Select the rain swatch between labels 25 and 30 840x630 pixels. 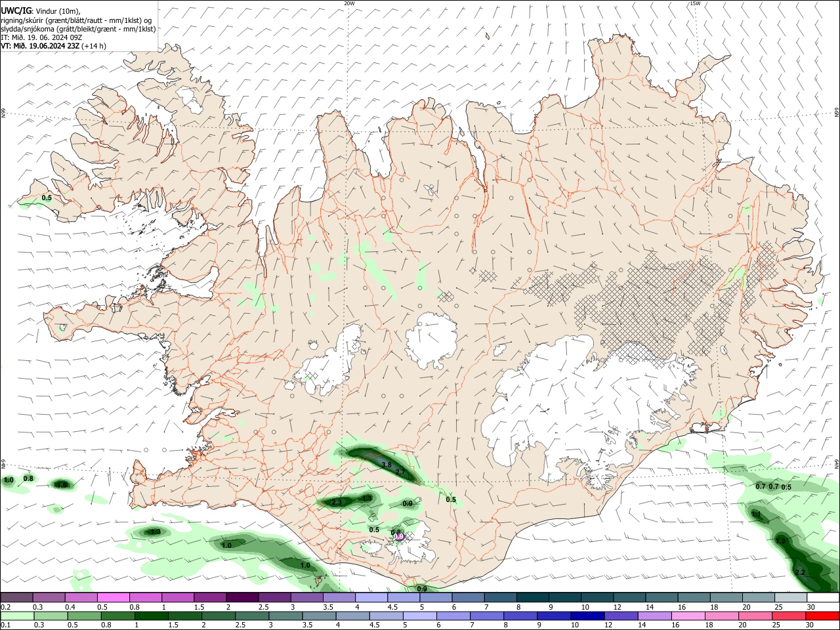pyautogui.click(x=789, y=616)
